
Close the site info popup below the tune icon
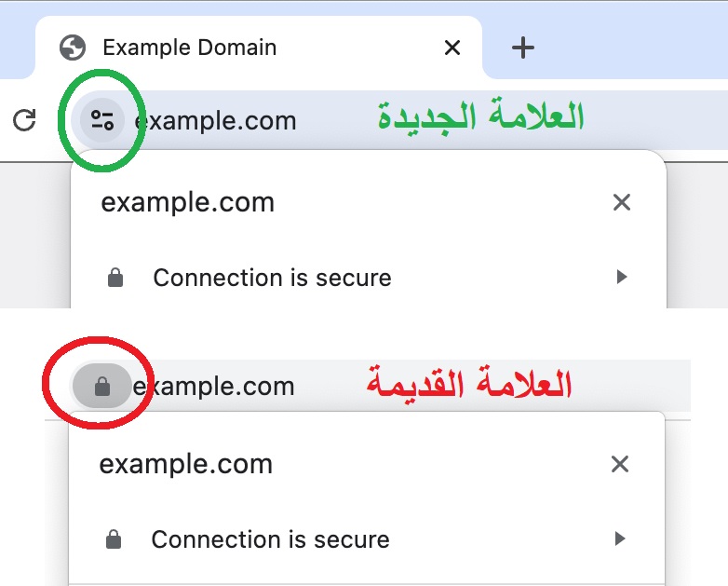coord(621,202)
